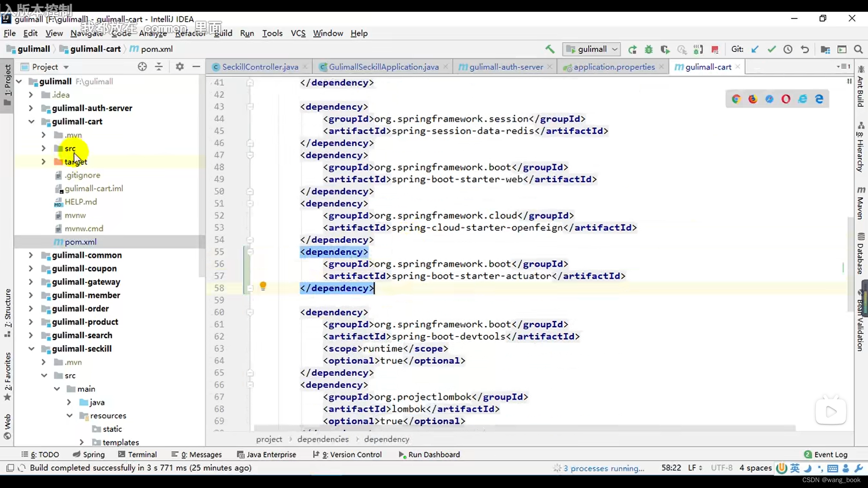Click the yellow intention lightbulb
The height and width of the screenshot is (488, 868).
pos(263,286)
